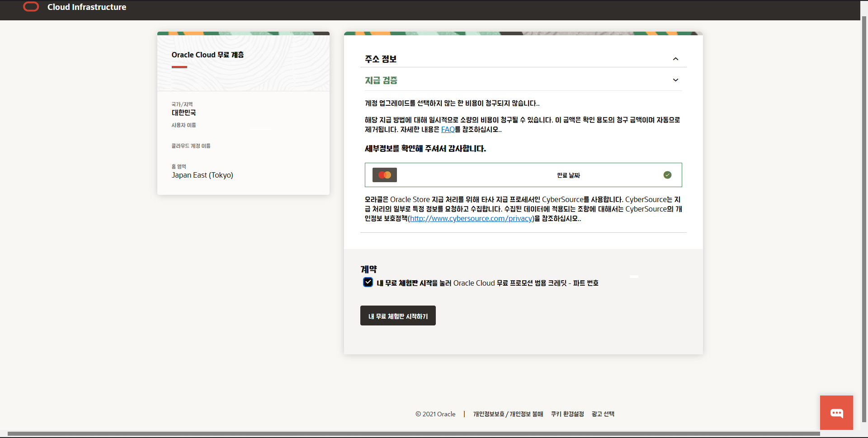Click the horizontal scrollbar at bottom
This screenshot has width=868, height=438.
[x=414, y=434]
